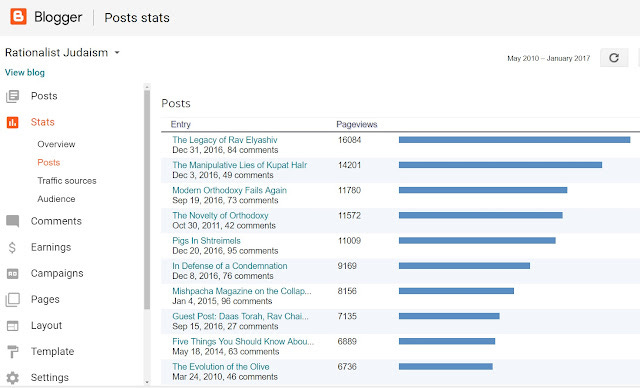Click the Settings gear icon
The height and width of the screenshot is (388, 640).
coord(13,378)
